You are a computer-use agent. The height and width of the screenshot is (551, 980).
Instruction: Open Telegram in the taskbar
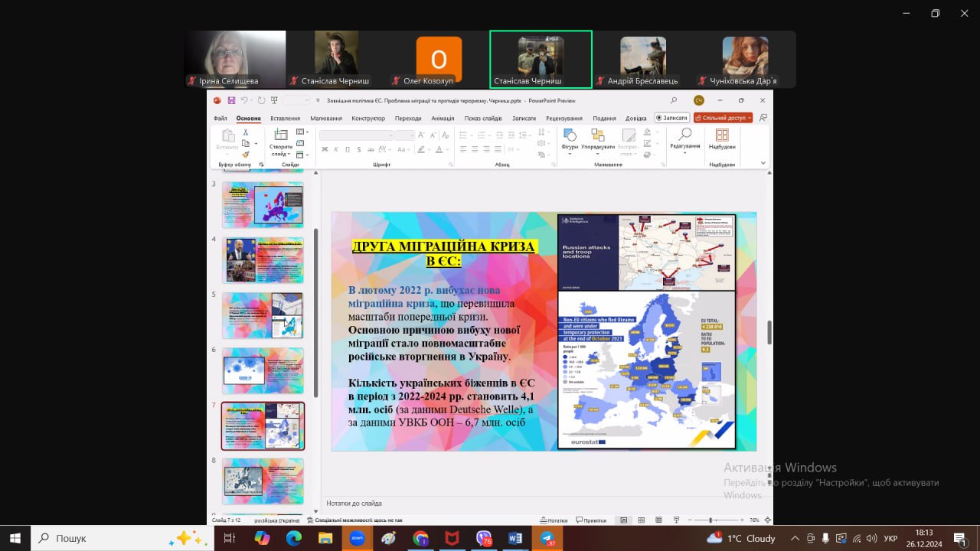547,538
